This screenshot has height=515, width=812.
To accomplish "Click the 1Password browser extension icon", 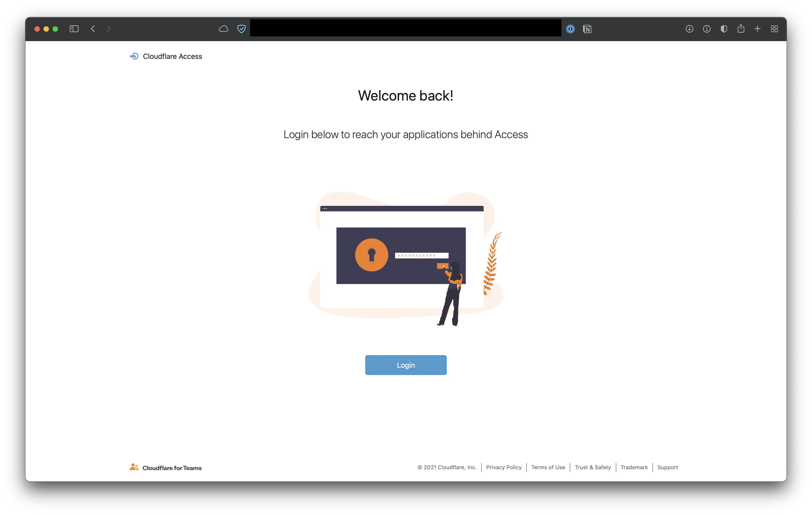I will [x=570, y=28].
